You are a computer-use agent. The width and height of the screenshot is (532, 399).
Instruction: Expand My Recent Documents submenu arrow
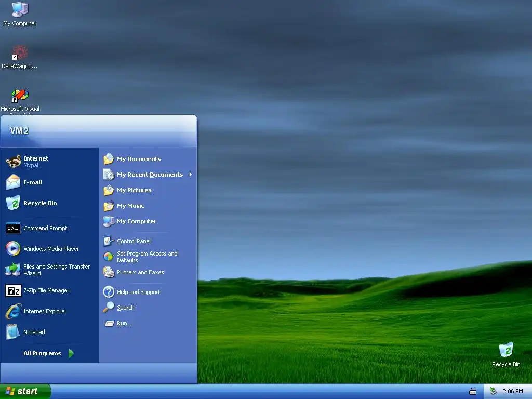click(x=190, y=175)
